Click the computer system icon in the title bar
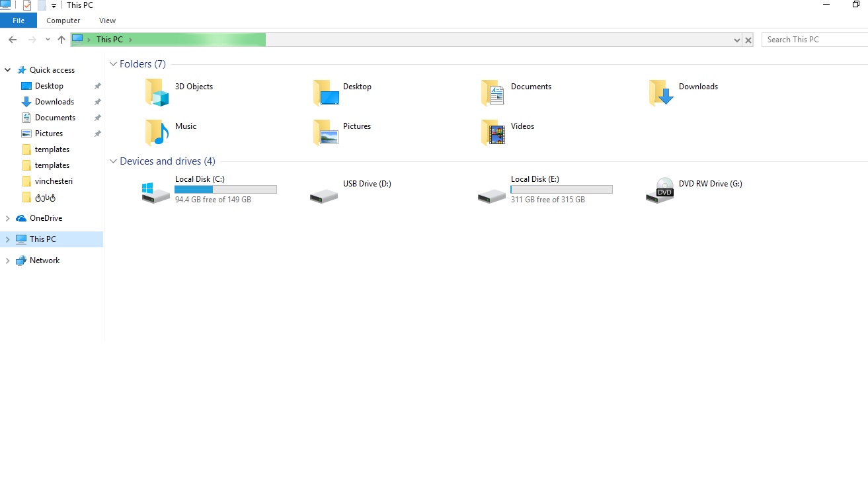This screenshot has width=868, height=482. coord(6,5)
